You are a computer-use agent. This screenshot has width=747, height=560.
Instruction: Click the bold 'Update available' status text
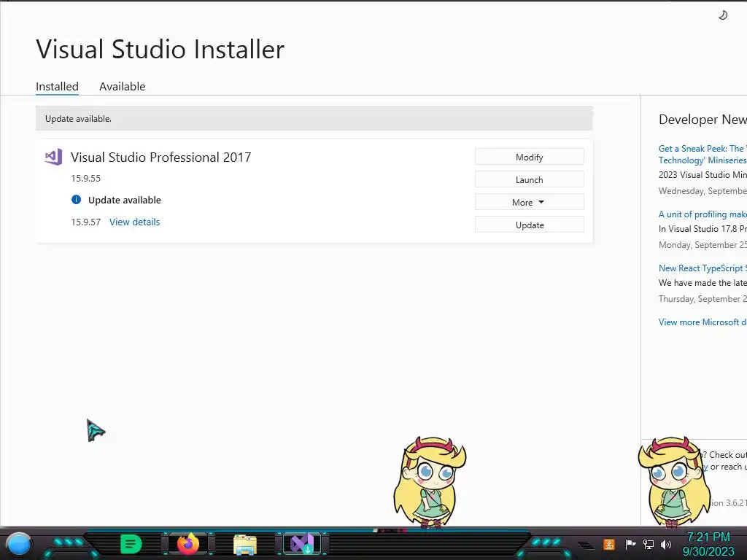point(125,200)
